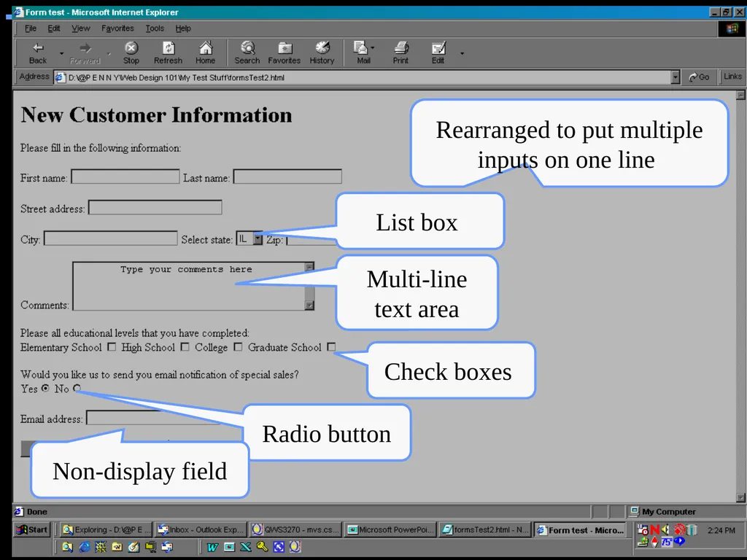This screenshot has width=747, height=560.
Task: Open the Favorites menu
Action: 117,28
